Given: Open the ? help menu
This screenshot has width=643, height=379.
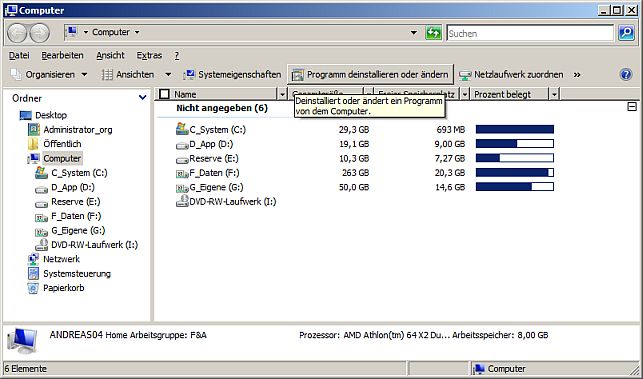Looking at the screenshot, I should tap(177, 55).
